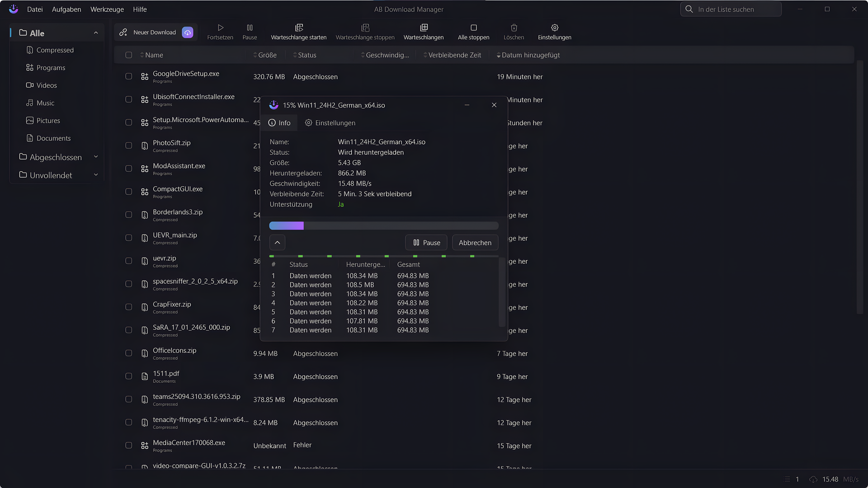Check the Borderlands3.zip row checkbox
Screen dimensions: 868x488
pyautogui.click(x=129, y=215)
